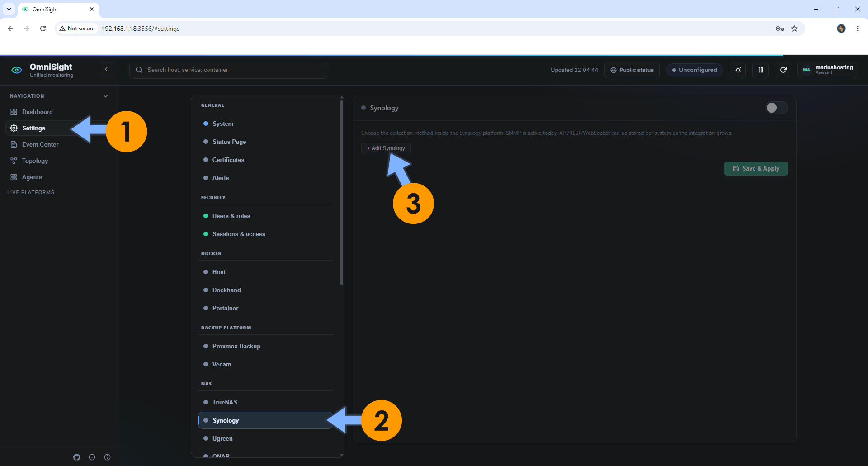Select the Alerts settings entry
Screen dimensions: 868x466
pyautogui.click(x=265, y=178)
